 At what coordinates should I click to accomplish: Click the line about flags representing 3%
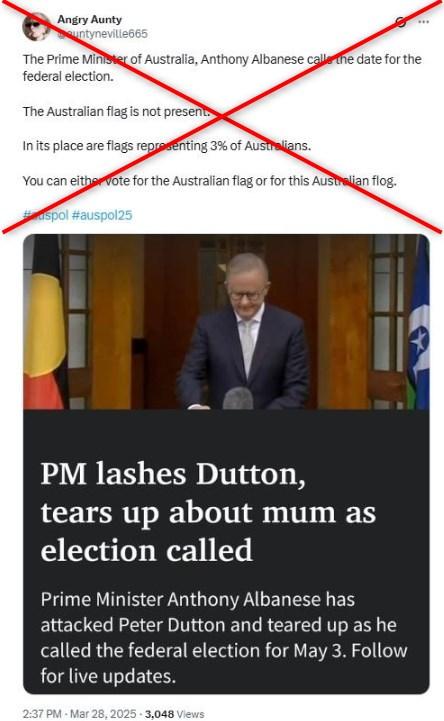point(167,146)
